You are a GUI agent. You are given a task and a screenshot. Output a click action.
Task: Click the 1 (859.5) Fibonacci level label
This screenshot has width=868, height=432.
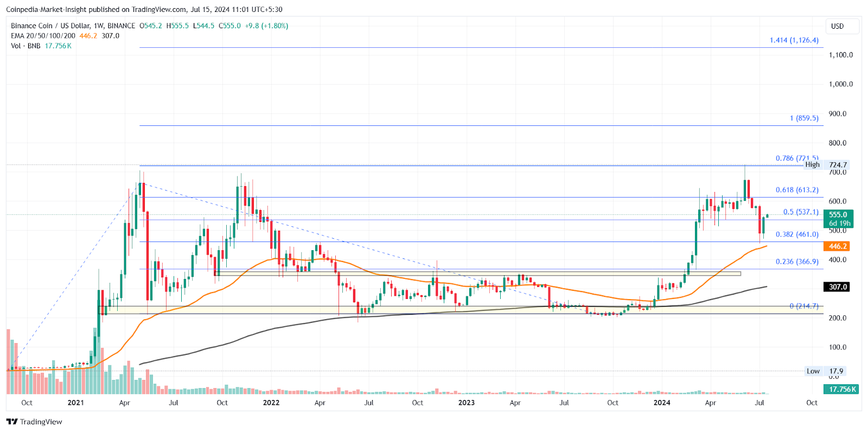[x=804, y=118]
